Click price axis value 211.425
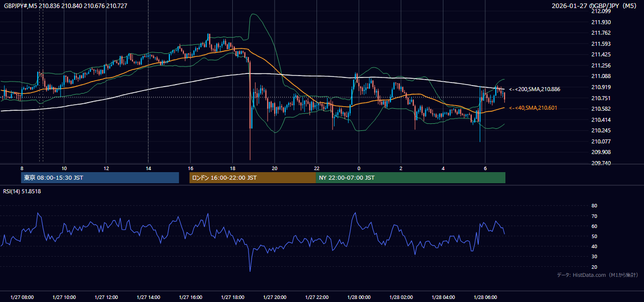 point(601,54)
